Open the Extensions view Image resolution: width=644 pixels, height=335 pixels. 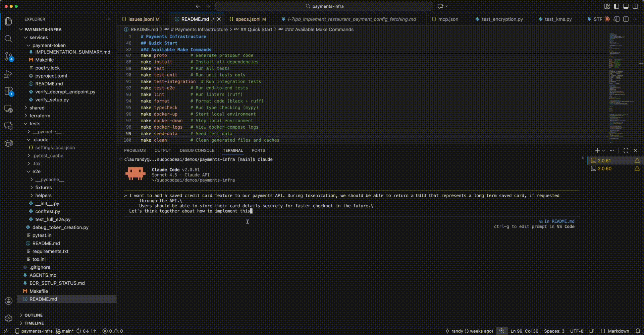[x=9, y=91]
